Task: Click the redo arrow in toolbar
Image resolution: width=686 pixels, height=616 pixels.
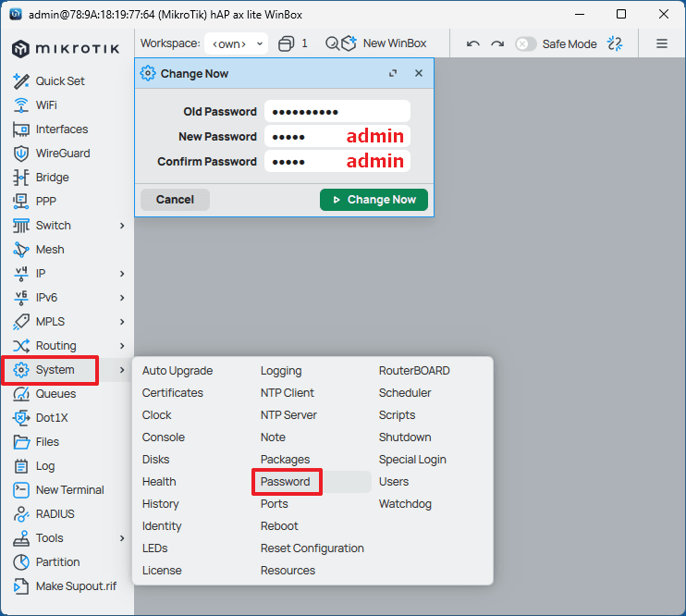Action: [497, 43]
